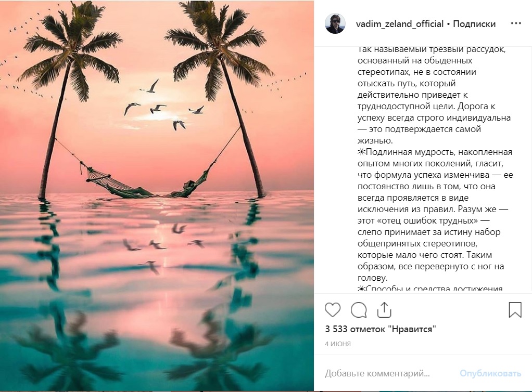Click the flock of seagulls in the photo

pyautogui.click(x=161, y=107)
